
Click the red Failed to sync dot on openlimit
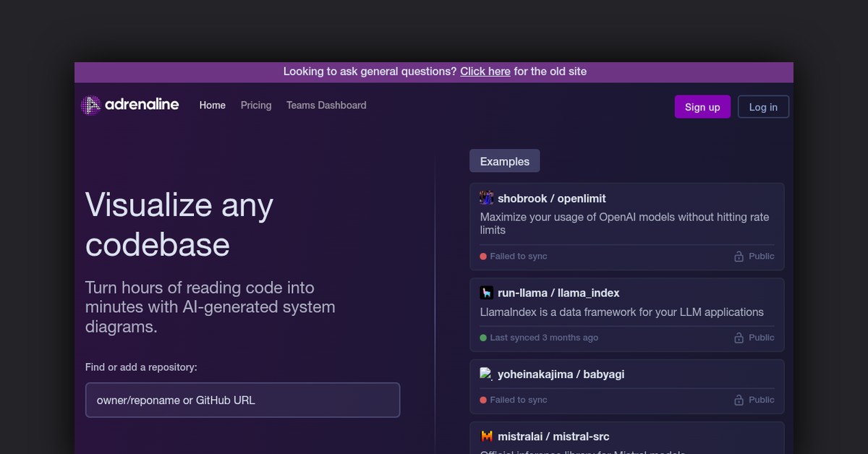pyautogui.click(x=483, y=257)
